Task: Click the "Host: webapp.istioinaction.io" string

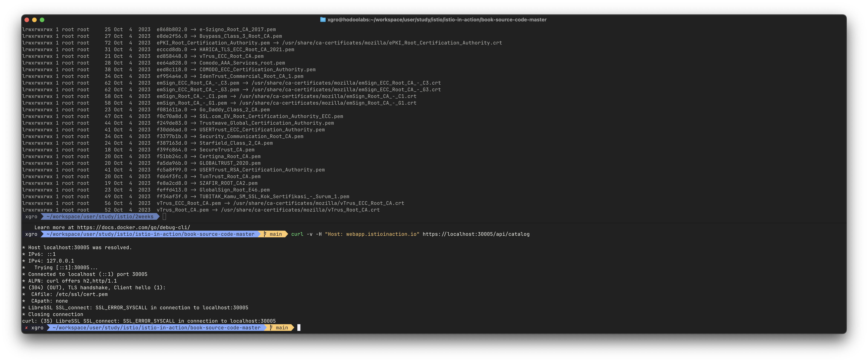Action: [372, 234]
